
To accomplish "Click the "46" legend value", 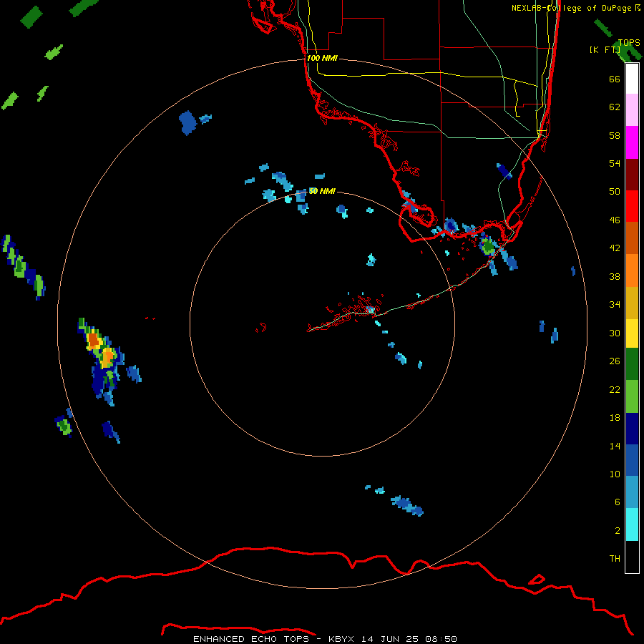I will tap(615, 220).
